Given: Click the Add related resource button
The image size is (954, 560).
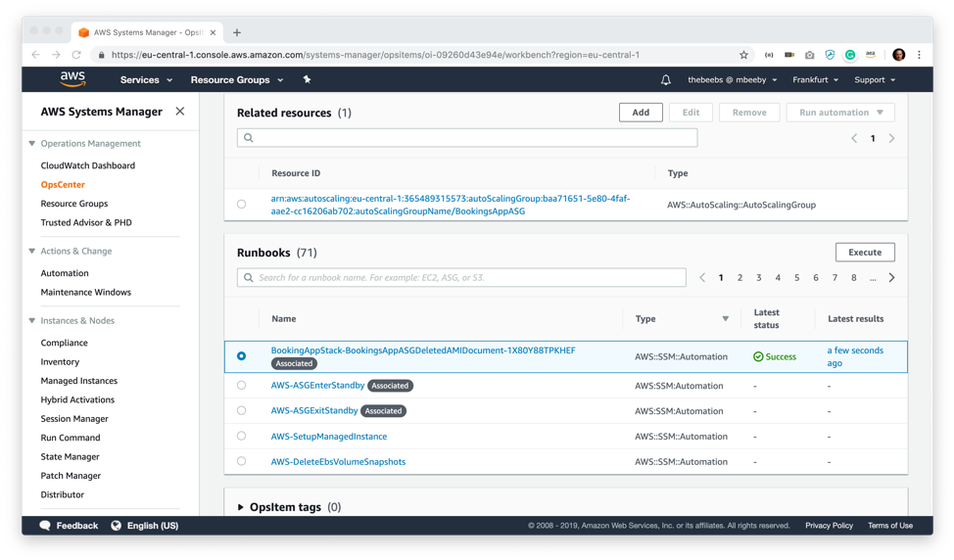Looking at the screenshot, I should 641,113.
